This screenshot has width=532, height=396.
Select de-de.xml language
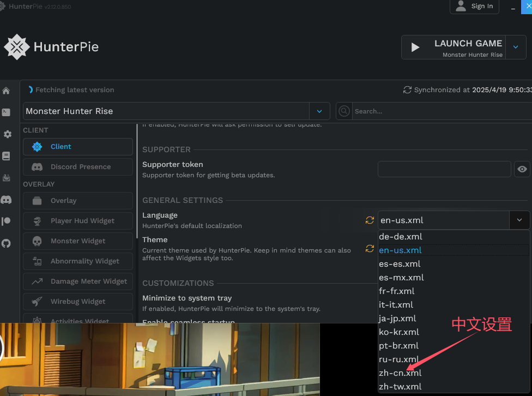tap(454, 237)
